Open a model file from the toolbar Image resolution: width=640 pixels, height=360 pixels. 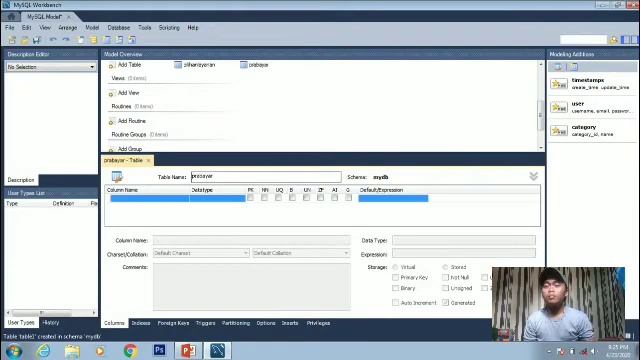(24, 40)
